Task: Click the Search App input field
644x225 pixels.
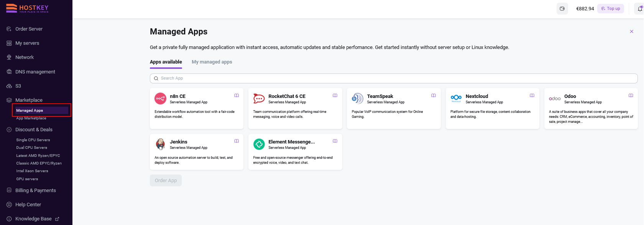Action: click(394, 78)
